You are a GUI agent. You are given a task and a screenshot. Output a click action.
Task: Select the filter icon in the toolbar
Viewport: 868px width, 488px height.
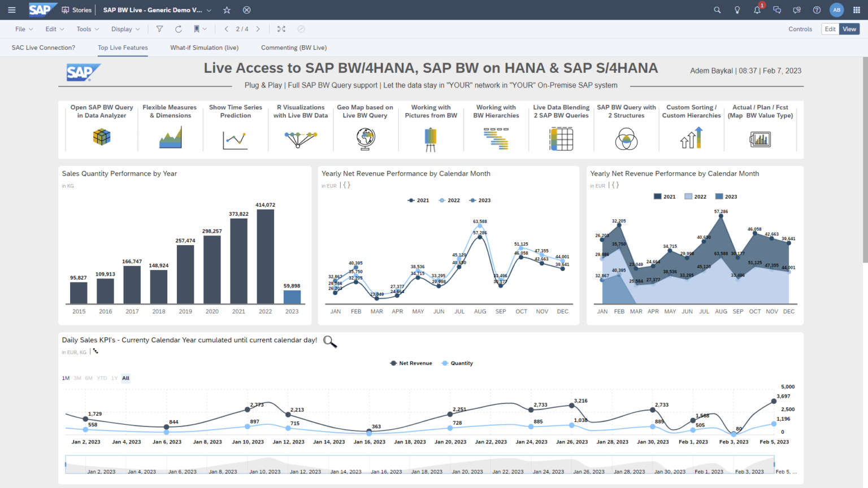click(x=160, y=29)
